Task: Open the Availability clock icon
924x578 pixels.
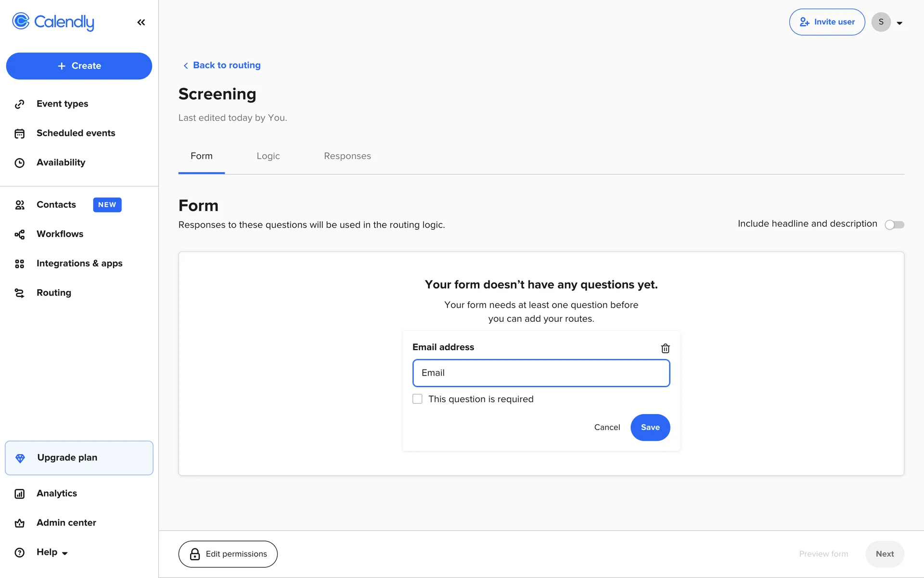Action: pyautogui.click(x=19, y=163)
